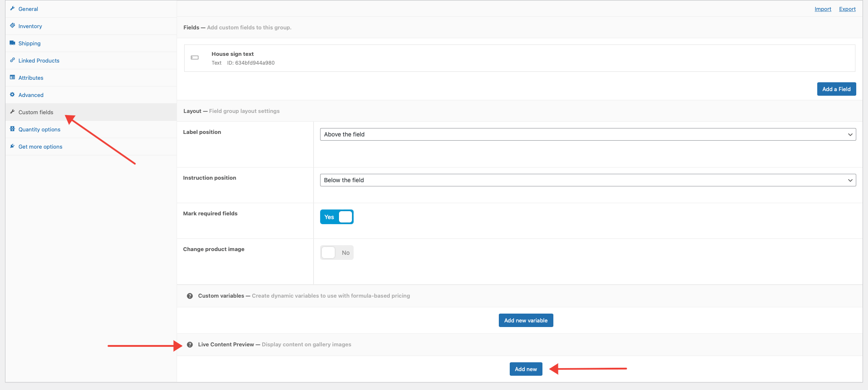Click the General wrench icon
This screenshot has height=390, width=868.
tap(13, 8)
